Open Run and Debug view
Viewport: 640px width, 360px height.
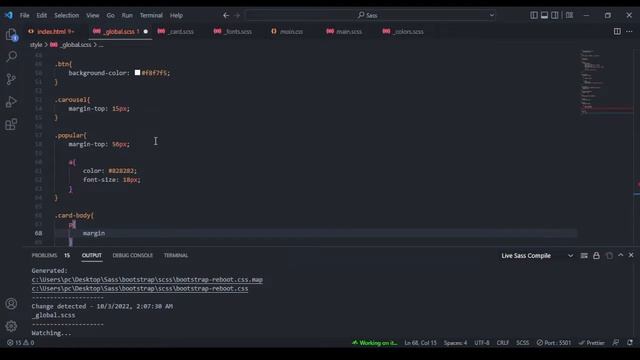pos(11,102)
